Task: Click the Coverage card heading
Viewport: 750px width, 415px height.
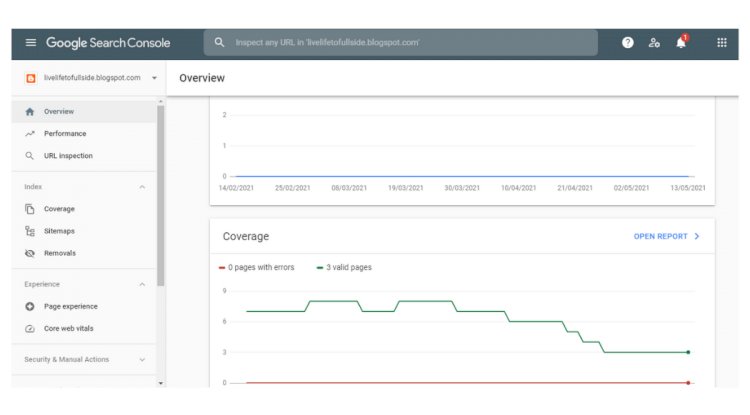Action: pyautogui.click(x=246, y=236)
